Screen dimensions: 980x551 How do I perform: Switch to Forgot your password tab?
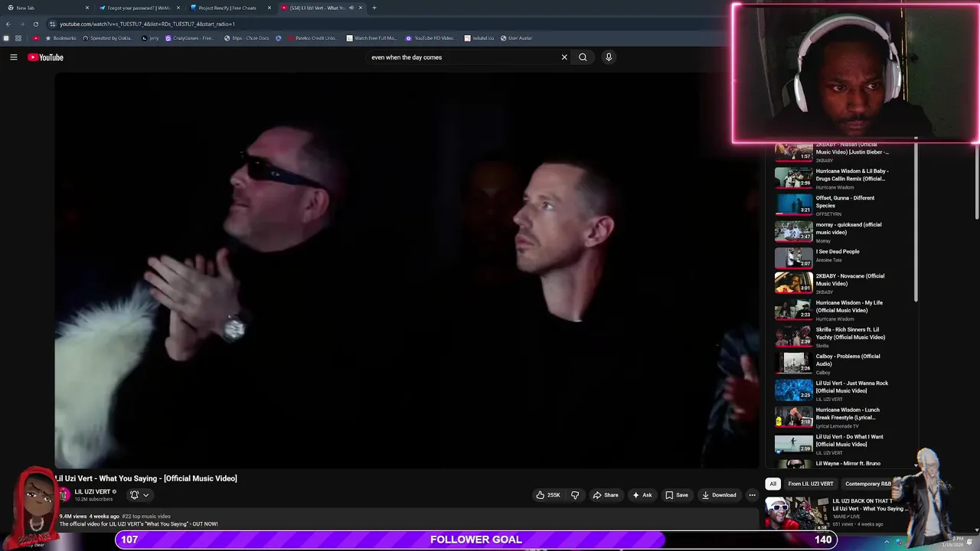[x=138, y=8]
